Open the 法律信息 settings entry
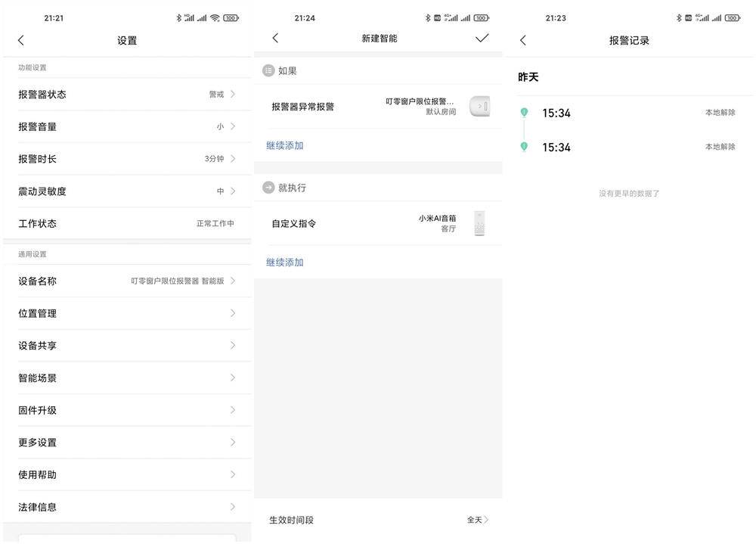The width and height of the screenshot is (756, 544). coord(126,507)
